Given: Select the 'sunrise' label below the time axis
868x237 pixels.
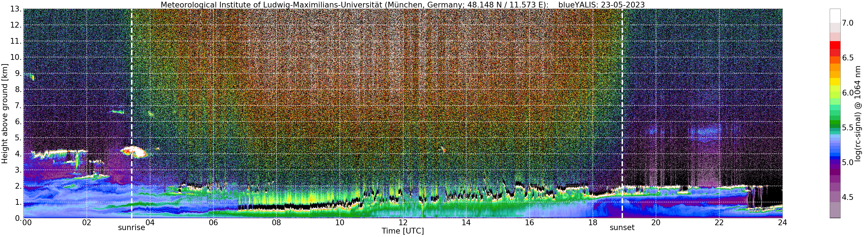Looking at the screenshot, I should (x=131, y=228).
